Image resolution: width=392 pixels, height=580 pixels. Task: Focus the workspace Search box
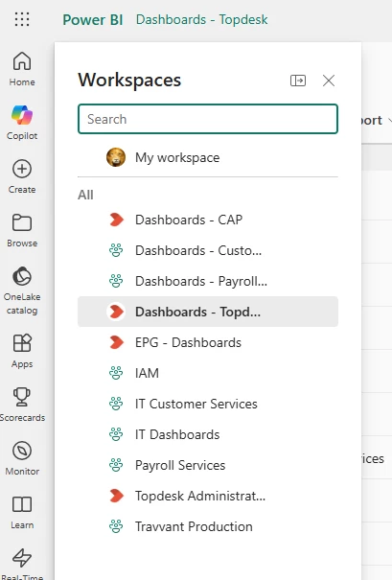coord(208,119)
